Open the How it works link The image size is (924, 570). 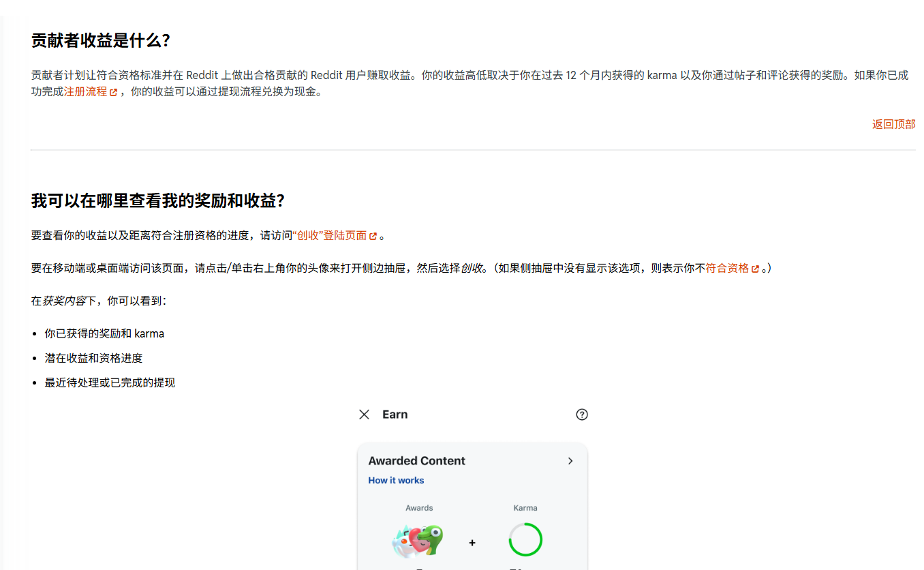click(x=396, y=480)
